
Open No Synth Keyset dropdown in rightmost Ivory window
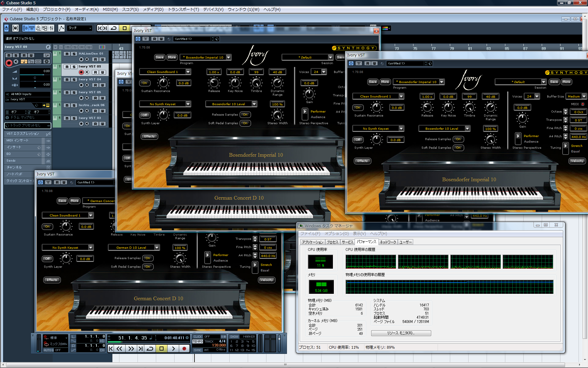coord(401,128)
